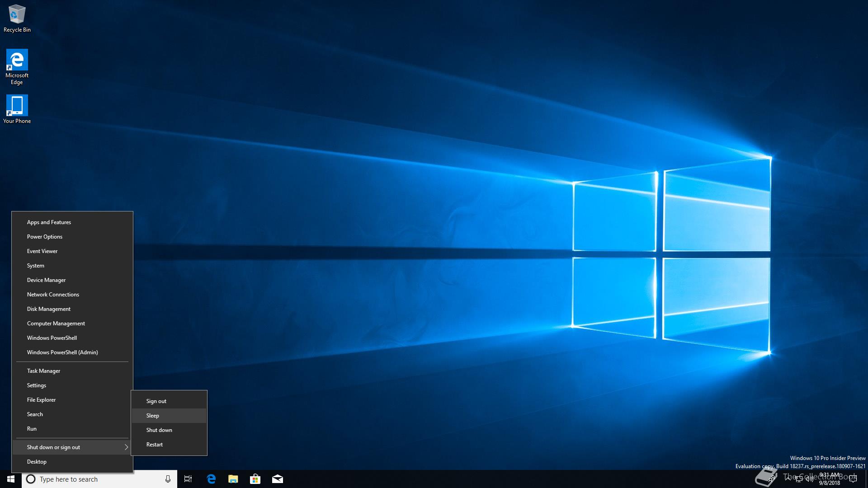Click the microphone icon in search box
This screenshot has width=868, height=488.
[168, 479]
